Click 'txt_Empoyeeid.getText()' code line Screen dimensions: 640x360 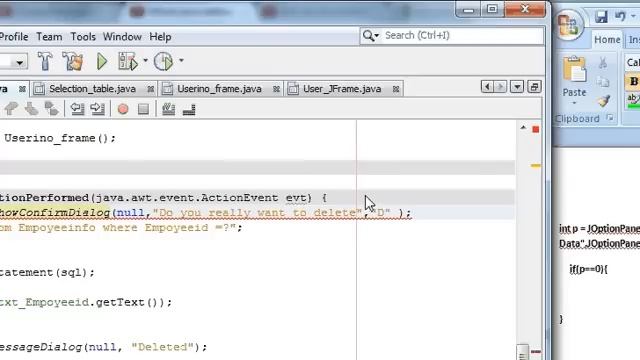86,302
